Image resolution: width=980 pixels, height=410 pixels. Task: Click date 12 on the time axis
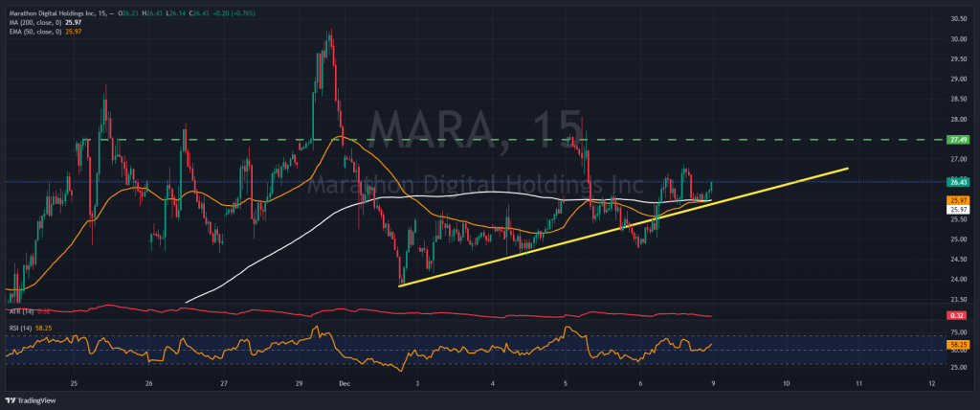932,382
